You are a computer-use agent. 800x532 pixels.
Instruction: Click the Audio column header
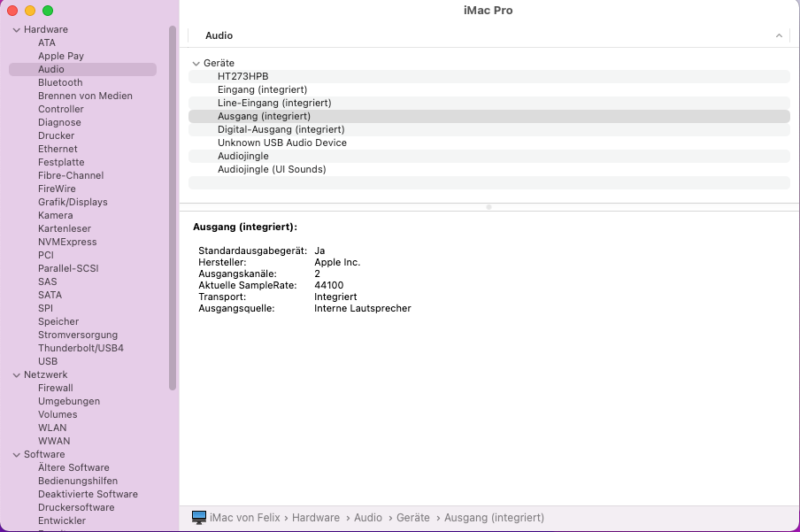point(219,35)
